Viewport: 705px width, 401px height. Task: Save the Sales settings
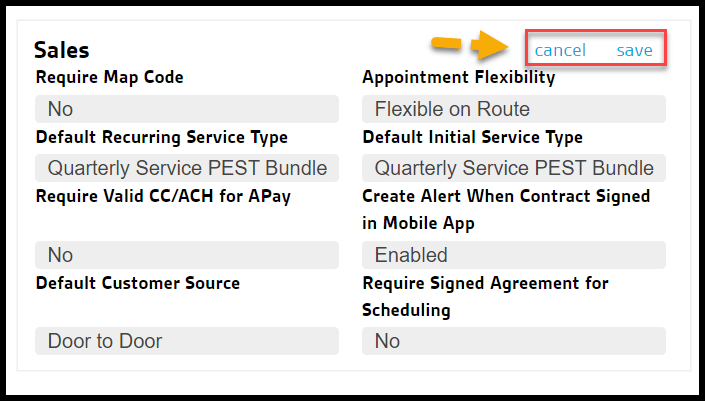pyautogui.click(x=634, y=50)
